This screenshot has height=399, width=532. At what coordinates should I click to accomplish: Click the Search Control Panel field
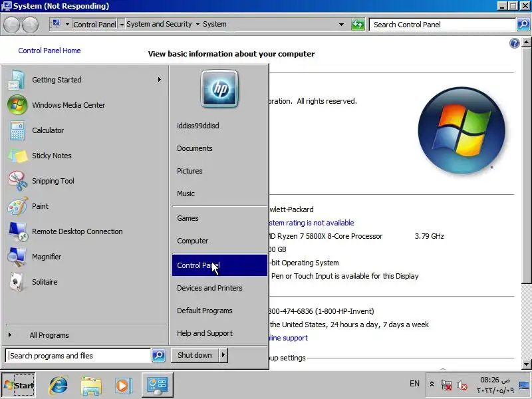[x=443, y=25]
